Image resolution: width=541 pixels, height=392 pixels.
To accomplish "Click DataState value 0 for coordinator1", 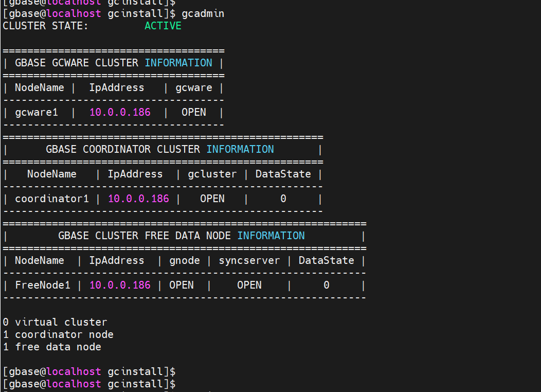I will pyautogui.click(x=283, y=199).
